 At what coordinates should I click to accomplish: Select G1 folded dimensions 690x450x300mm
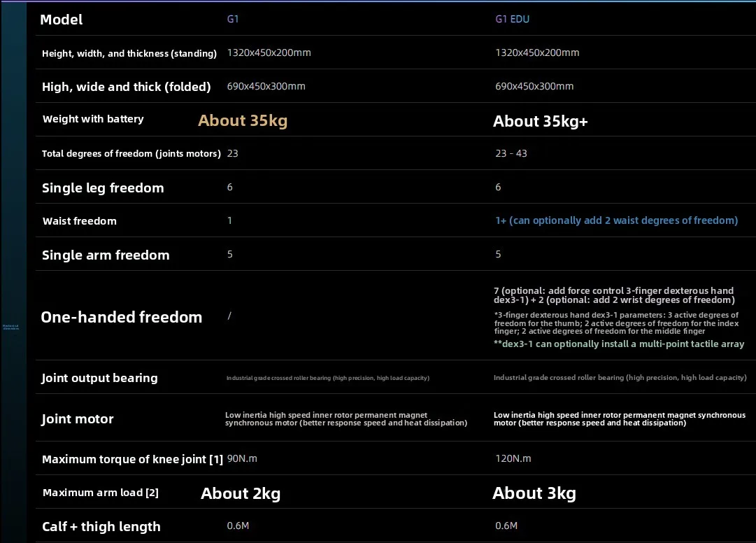tap(266, 86)
